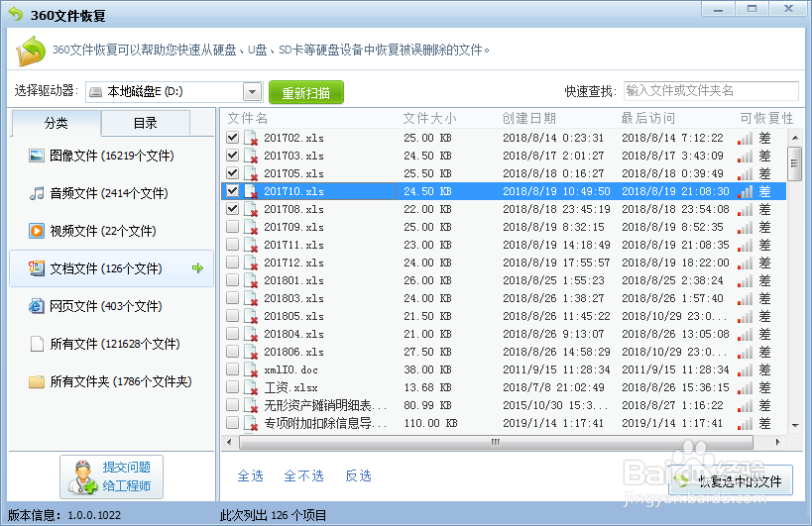Uncheck the 201703.xls checkbox
The image size is (812, 526).
click(x=233, y=156)
